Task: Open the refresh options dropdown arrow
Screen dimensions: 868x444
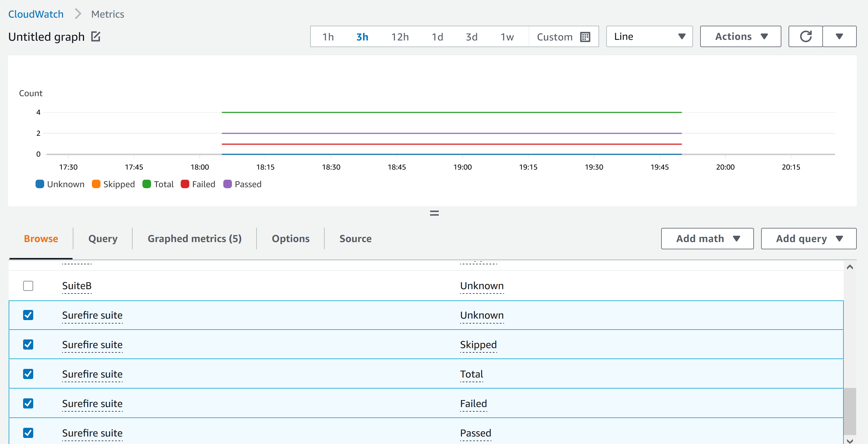Action: (x=839, y=36)
